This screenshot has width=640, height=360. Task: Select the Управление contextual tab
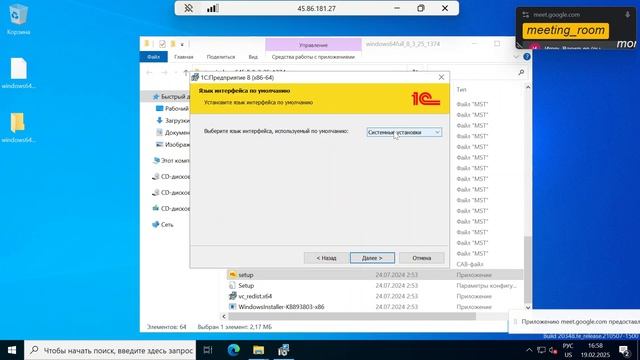(313, 45)
